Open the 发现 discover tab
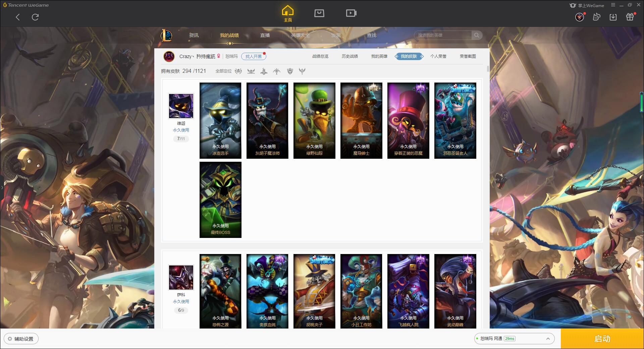The image size is (644, 349). pyautogui.click(x=336, y=35)
